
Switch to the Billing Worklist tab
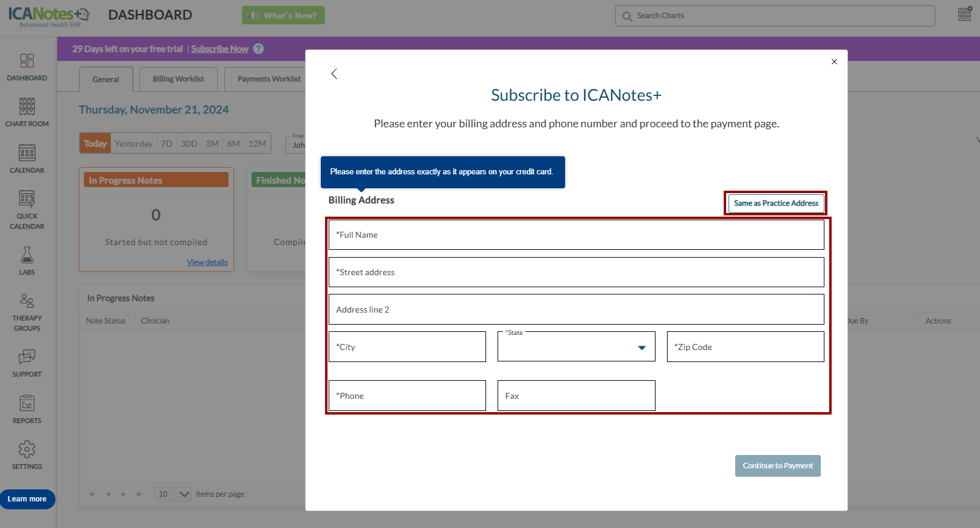click(178, 79)
